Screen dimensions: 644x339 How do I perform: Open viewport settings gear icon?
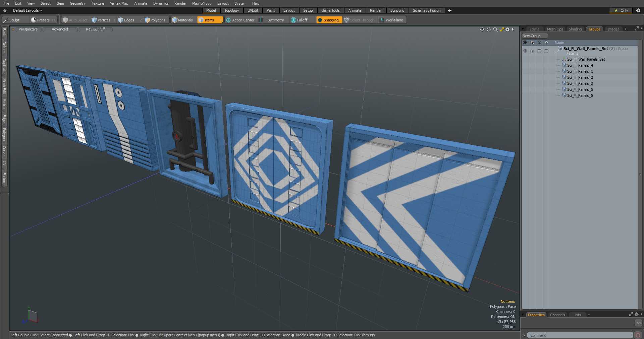pos(507,29)
